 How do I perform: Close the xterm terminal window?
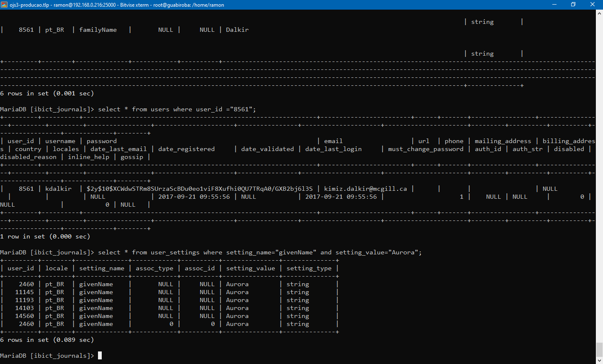tap(593, 5)
